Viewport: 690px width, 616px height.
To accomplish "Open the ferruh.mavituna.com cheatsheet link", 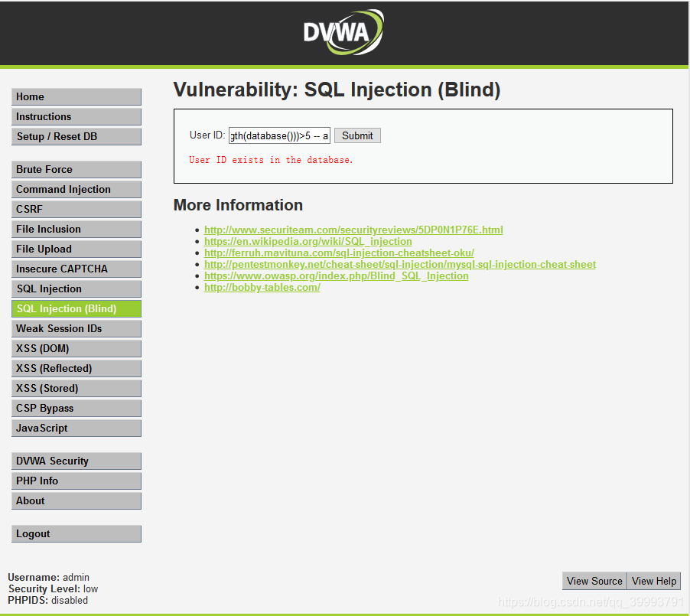I will tap(339, 253).
